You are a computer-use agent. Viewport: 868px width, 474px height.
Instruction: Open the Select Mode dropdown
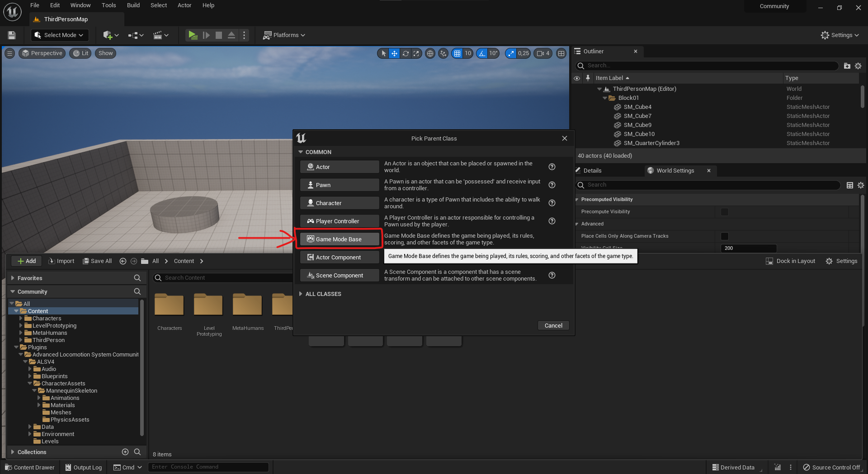[x=60, y=35]
